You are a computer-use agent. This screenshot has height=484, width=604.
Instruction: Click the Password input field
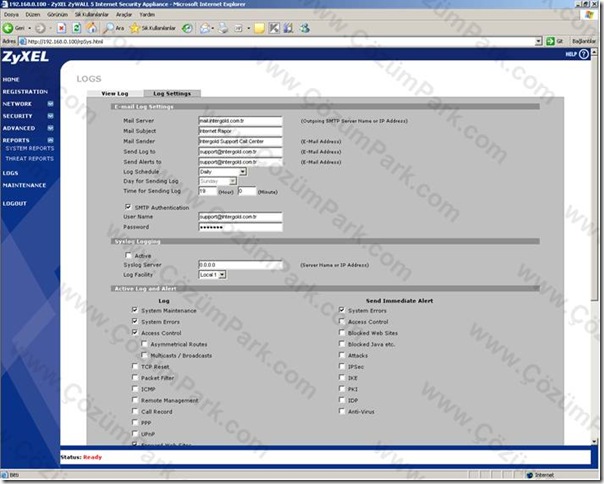[x=240, y=227]
